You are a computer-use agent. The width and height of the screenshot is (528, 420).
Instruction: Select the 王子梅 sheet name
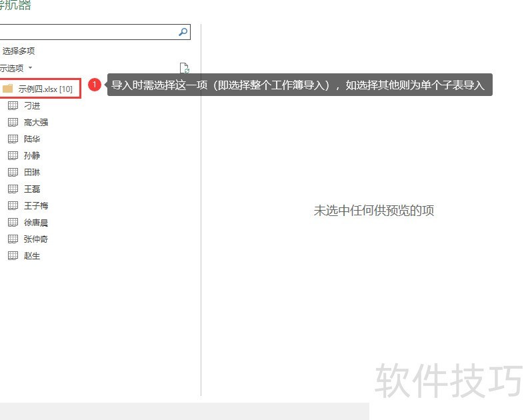click(x=36, y=205)
